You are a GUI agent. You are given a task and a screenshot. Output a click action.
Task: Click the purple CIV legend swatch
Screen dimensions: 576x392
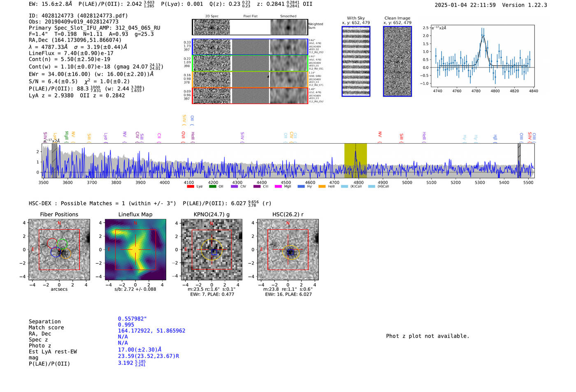click(235, 186)
